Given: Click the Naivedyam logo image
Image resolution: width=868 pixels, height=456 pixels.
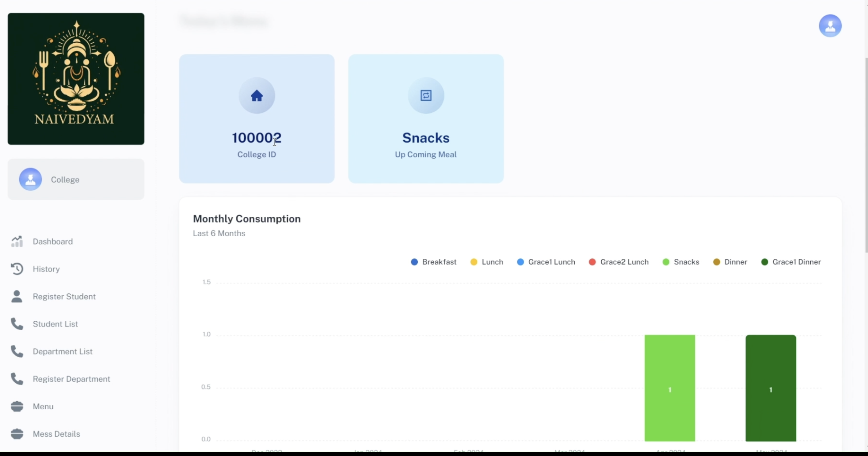Looking at the screenshot, I should click(x=76, y=79).
